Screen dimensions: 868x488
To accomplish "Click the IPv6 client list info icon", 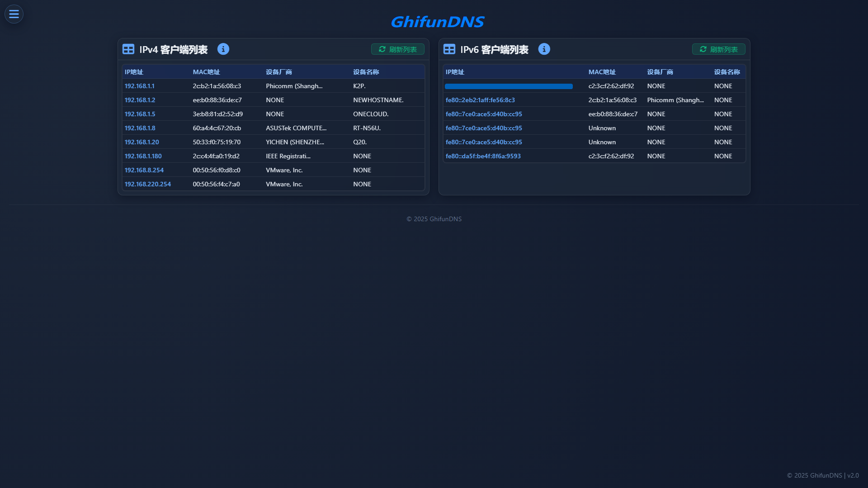I will pos(544,49).
